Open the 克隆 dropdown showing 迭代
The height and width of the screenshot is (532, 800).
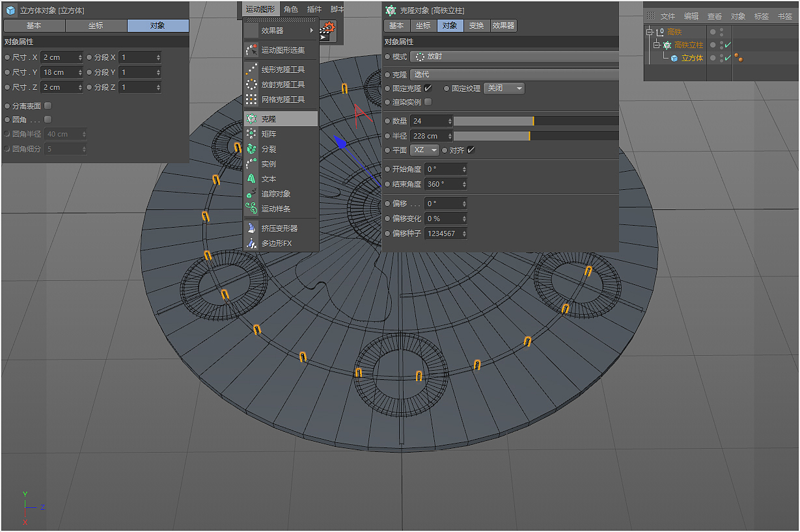(514, 75)
